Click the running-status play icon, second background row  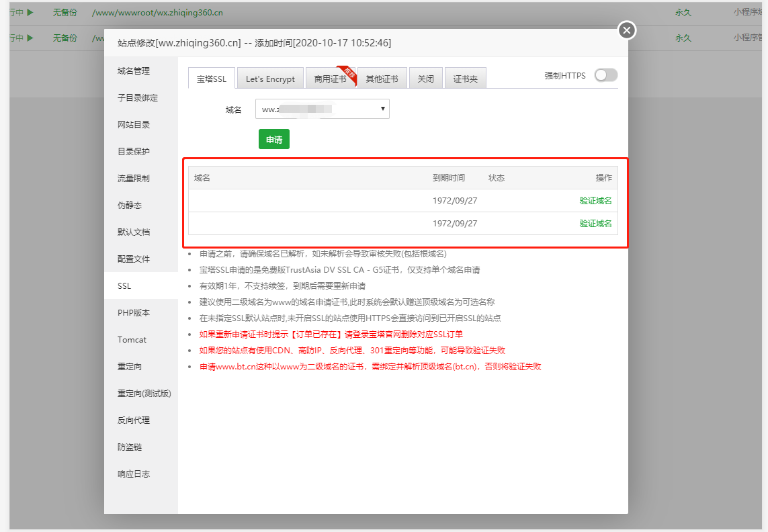30,38
